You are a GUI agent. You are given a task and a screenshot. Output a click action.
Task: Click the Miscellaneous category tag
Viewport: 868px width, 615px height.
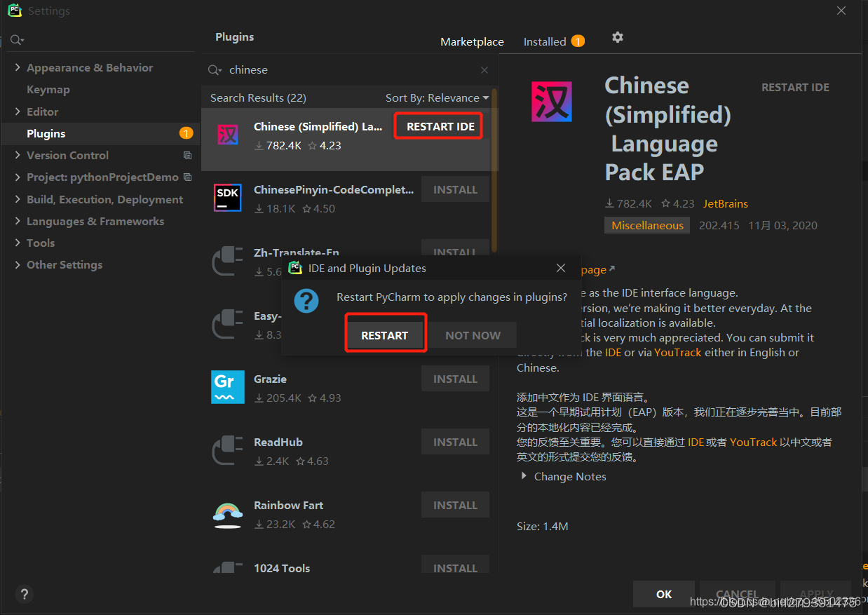tap(647, 225)
